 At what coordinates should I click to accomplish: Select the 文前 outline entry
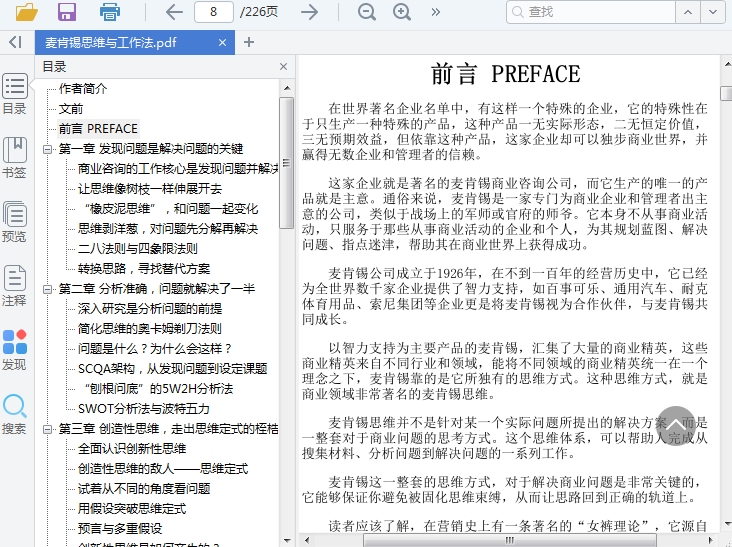tap(71, 109)
